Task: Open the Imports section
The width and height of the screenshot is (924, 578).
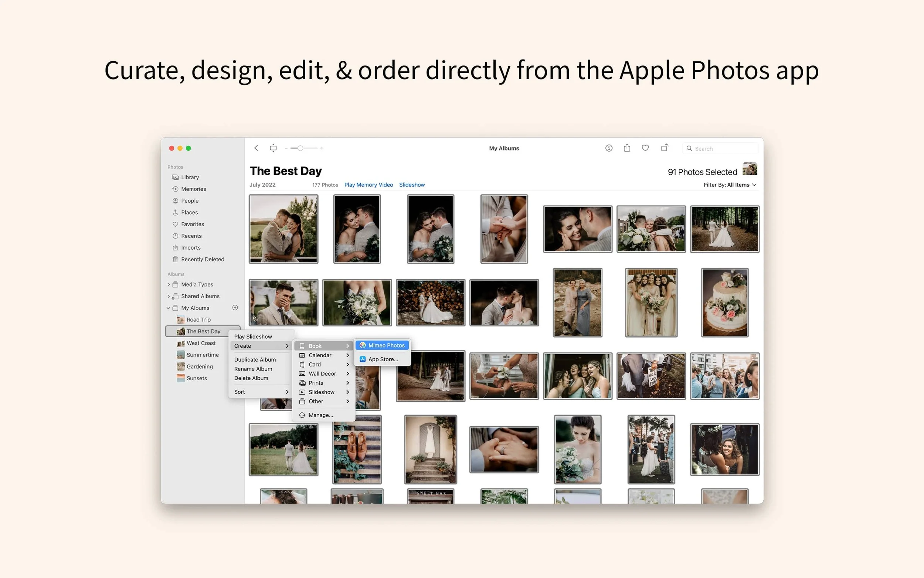Action: 191,247
